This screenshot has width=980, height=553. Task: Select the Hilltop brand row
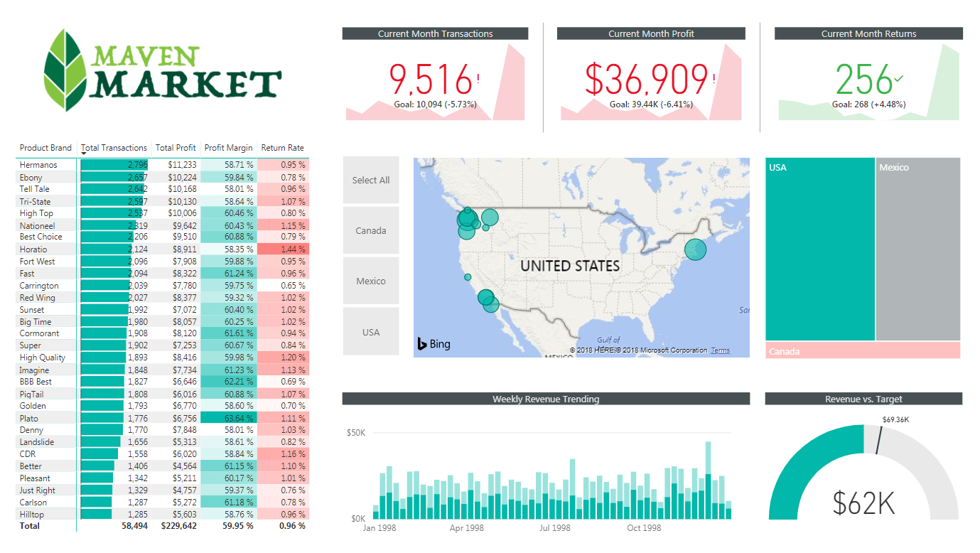point(162,515)
